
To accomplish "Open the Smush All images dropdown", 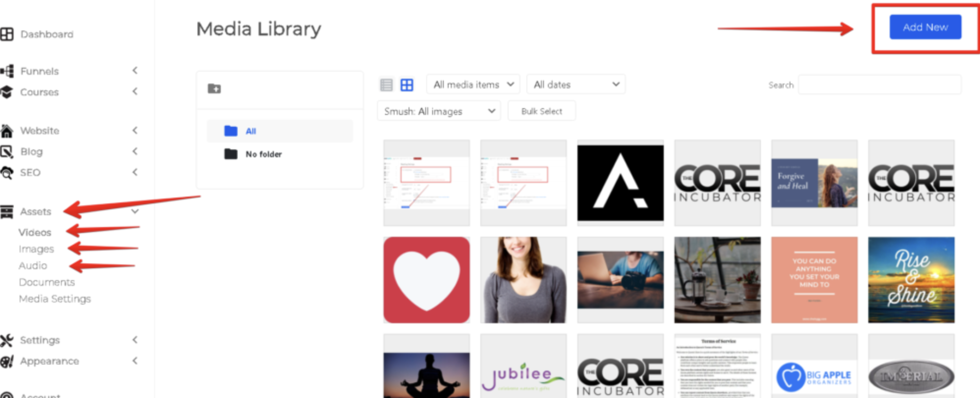I will click(x=438, y=111).
